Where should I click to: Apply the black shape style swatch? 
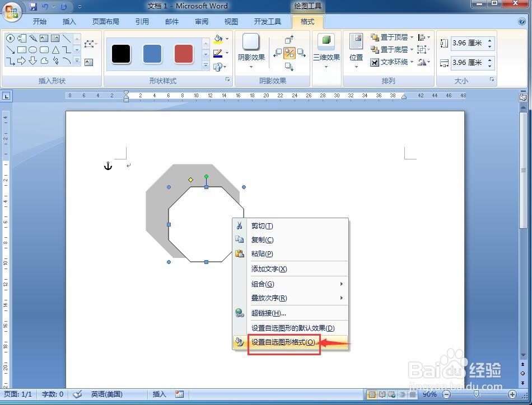[x=121, y=54]
